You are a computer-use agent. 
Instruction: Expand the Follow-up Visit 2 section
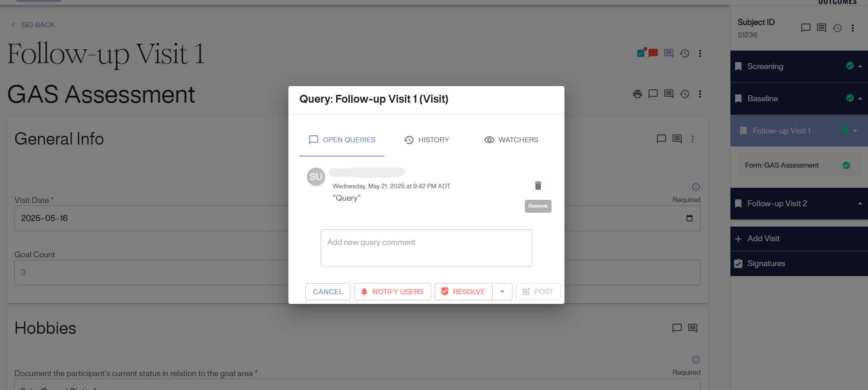pyautogui.click(x=860, y=204)
